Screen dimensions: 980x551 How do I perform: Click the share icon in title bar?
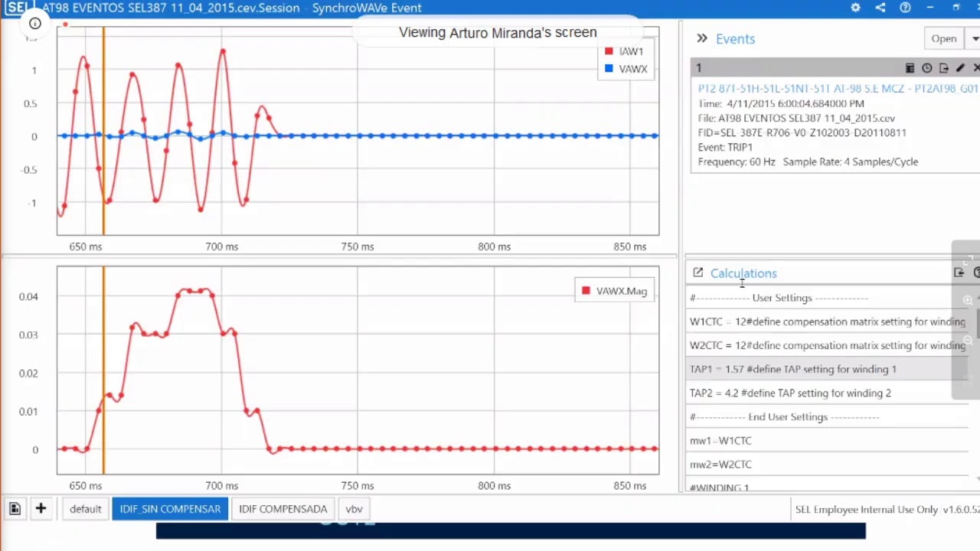(x=880, y=8)
